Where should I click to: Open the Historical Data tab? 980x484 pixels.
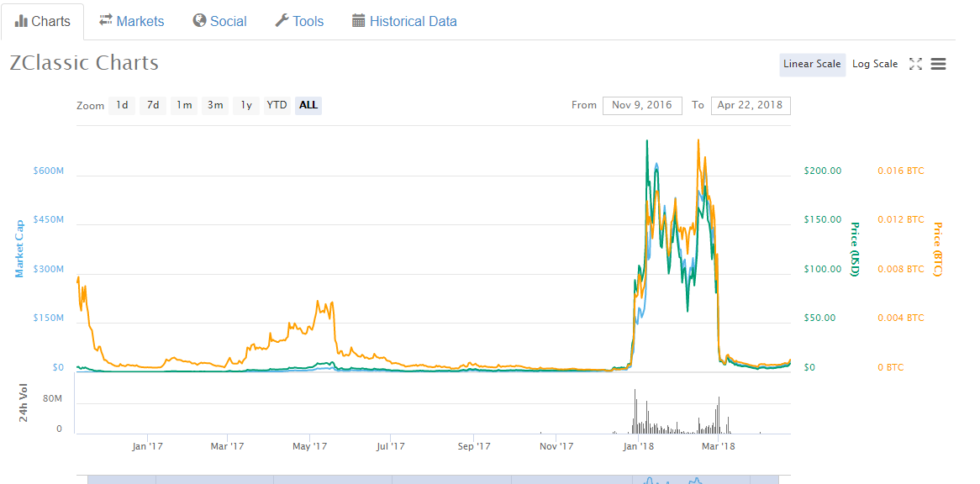click(x=404, y=21)
